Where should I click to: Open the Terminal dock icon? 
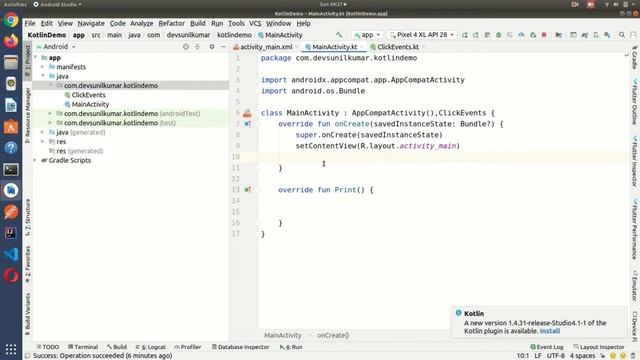[11, 169]
